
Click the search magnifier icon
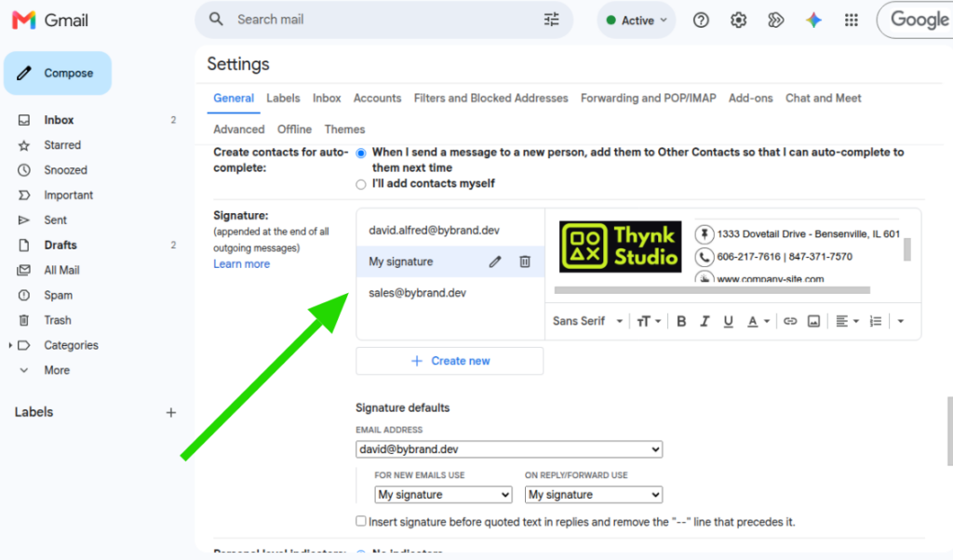click(x=216, y=20)
